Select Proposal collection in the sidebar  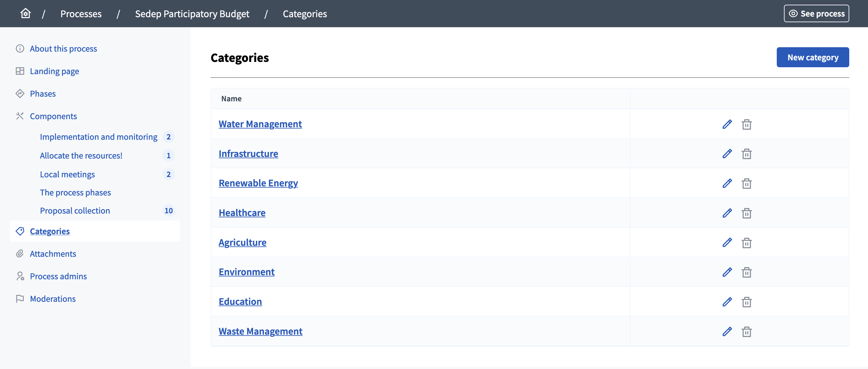coord(75,210)
